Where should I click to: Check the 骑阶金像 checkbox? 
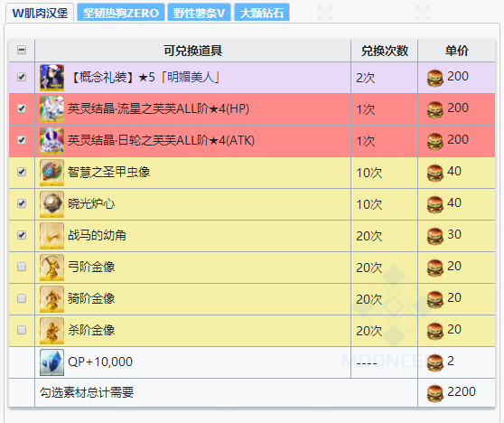coord(22,298)
